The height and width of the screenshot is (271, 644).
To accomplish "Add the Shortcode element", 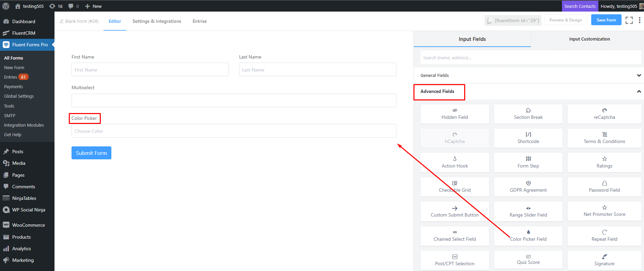I will [x=528, y=138].
